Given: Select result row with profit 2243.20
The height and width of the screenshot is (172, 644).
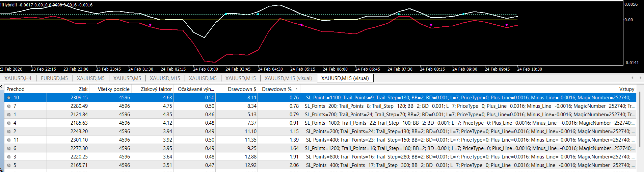Looking at the screenshot, I should 320,131.
